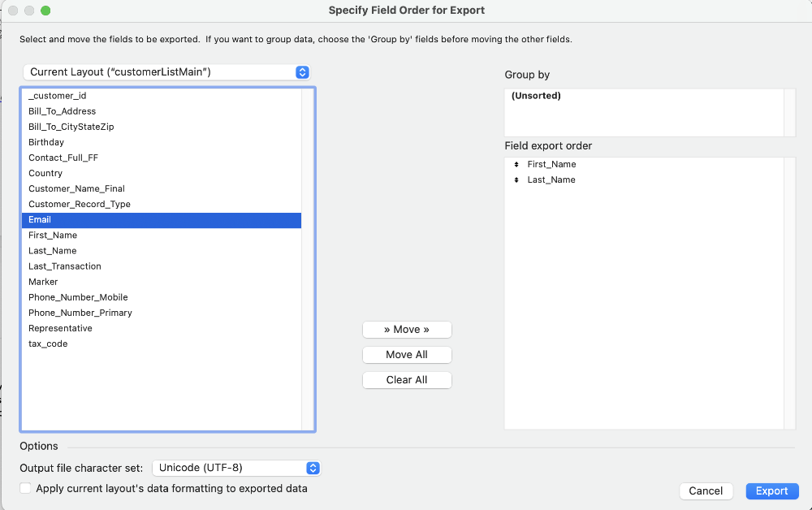This screenshot has width=812, height=510.
Task: Select the tax_code field
Action: click(x=48, y=344)
